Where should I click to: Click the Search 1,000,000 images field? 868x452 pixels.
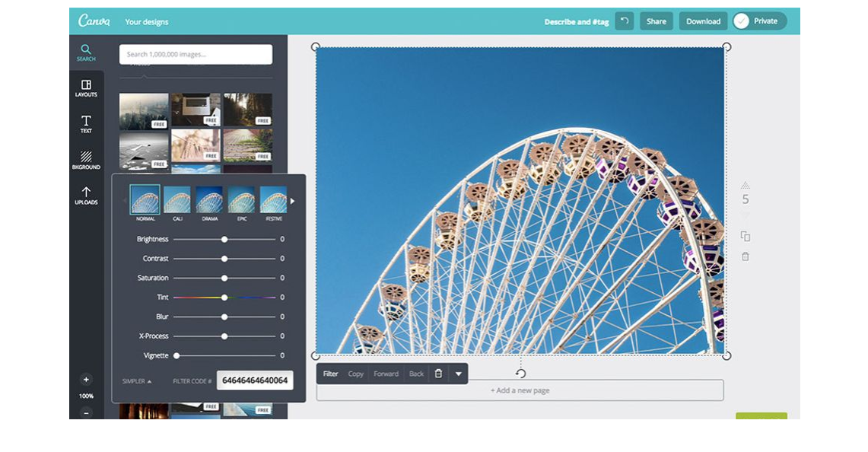(196, 54)
